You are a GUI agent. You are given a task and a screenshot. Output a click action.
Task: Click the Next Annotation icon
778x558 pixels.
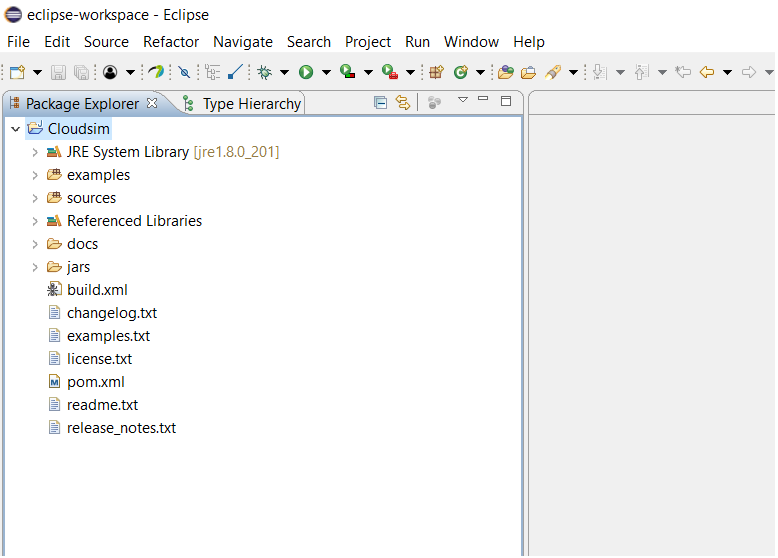point(600,72)
